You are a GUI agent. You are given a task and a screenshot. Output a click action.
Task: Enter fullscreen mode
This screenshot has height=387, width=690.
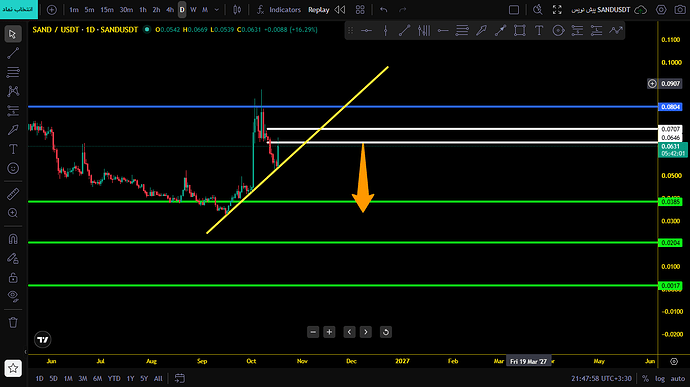click(x=557, y=10)
